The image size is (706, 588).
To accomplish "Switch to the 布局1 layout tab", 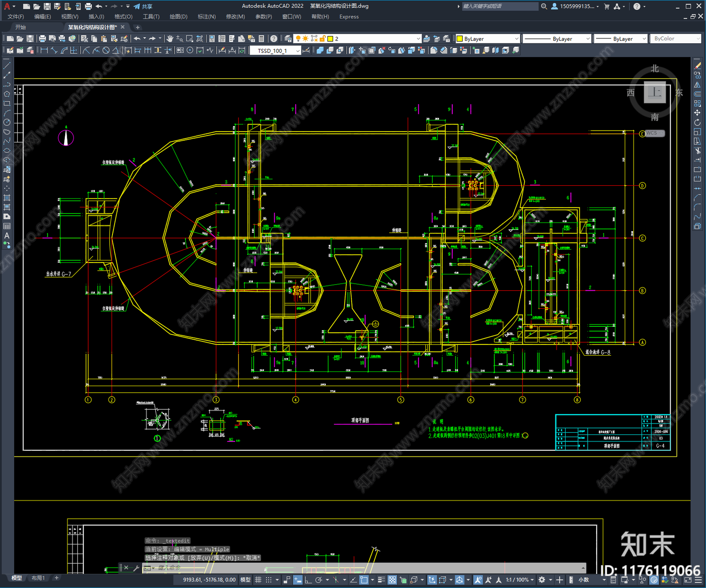I will pos(38,578).
